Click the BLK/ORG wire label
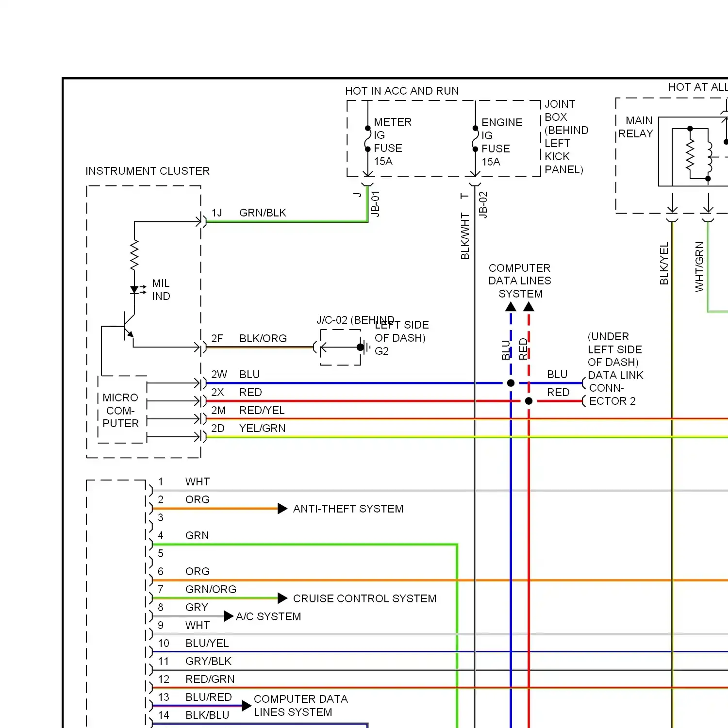 [x=263, y=338]
